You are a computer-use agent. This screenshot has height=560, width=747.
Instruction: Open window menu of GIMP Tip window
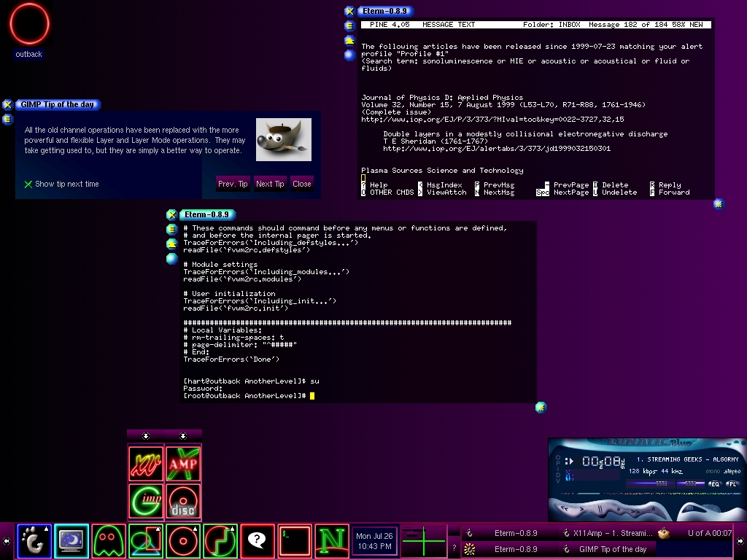pos(7,119)
